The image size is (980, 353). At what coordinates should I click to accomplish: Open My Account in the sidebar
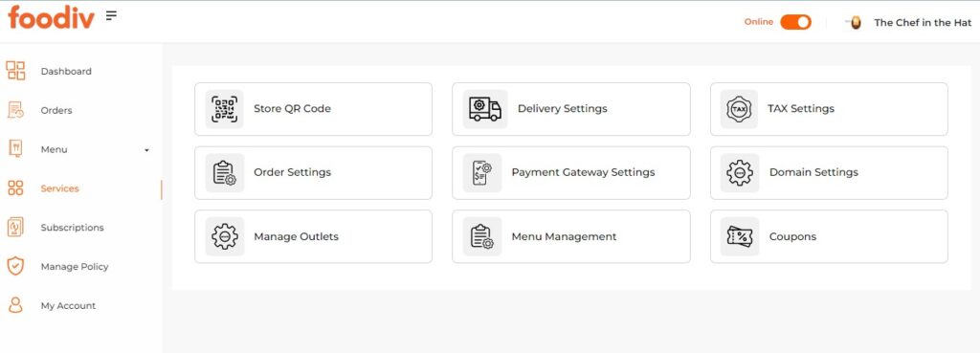(68, 305)
